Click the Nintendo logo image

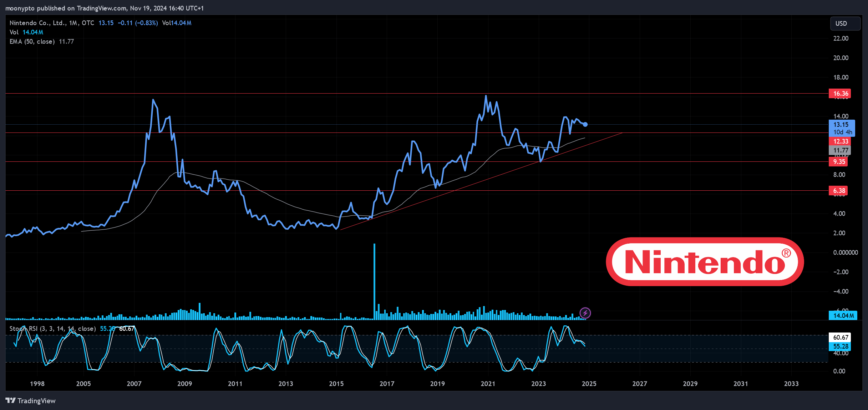(x=705, y=262)
